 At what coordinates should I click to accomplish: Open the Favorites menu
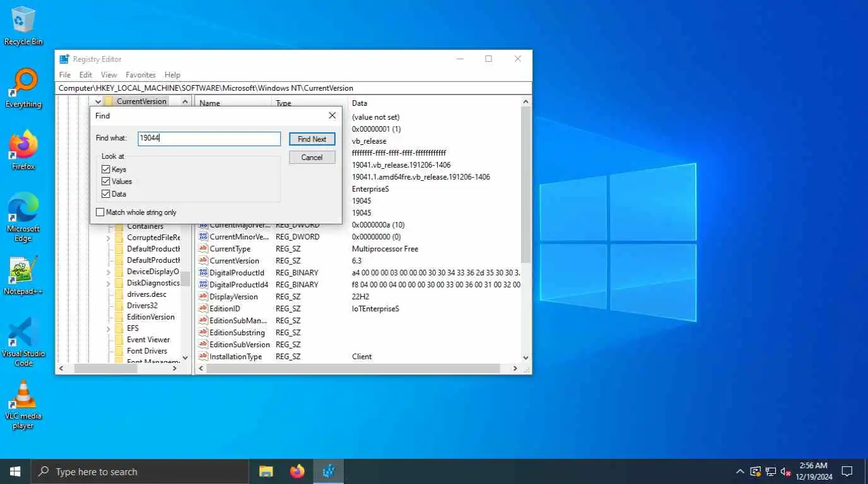(141, 74)
